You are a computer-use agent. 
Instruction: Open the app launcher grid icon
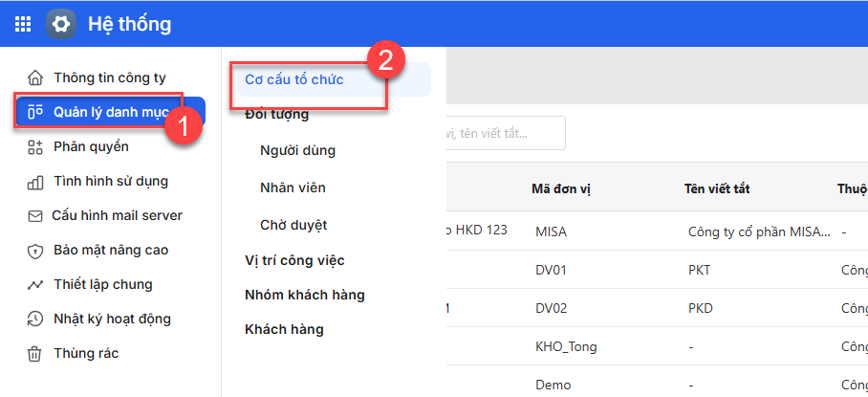coord(23,24)
